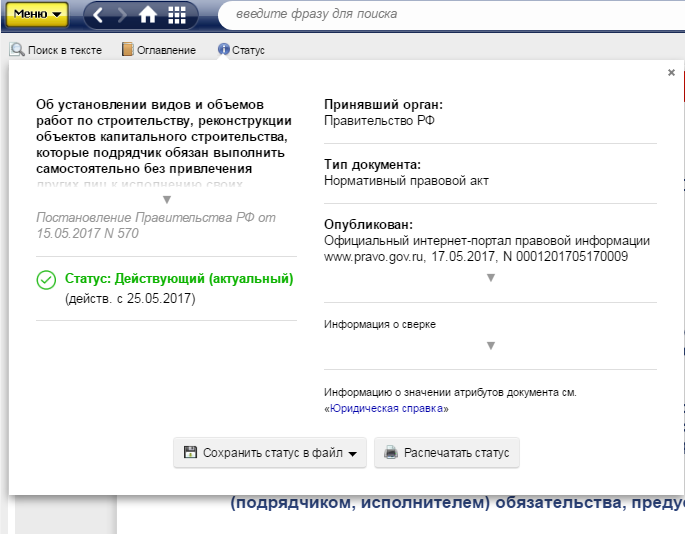Open the grid apps icon

tap(177, 15)
